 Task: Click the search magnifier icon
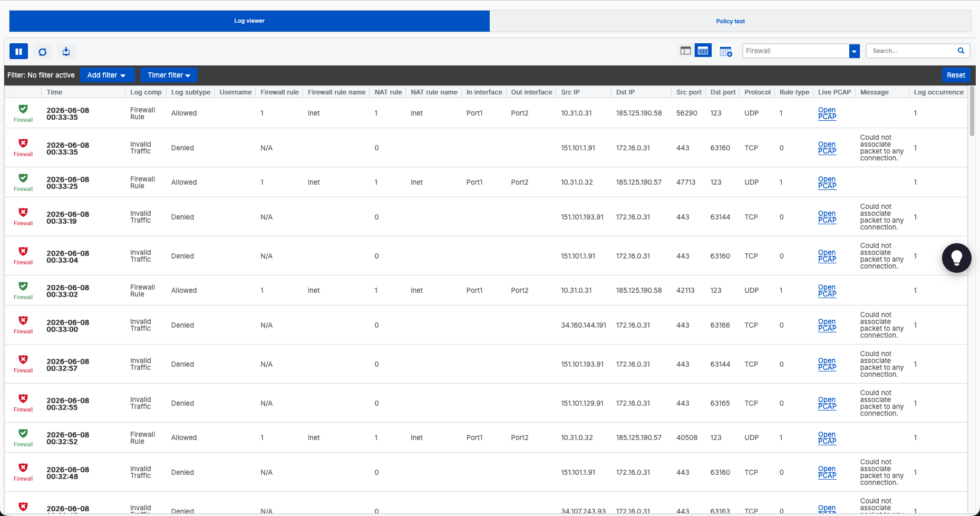pyautogui.click(x=960, y=51)
